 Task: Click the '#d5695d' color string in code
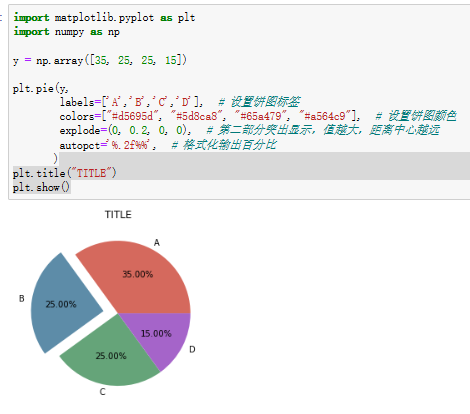point(131,116)
